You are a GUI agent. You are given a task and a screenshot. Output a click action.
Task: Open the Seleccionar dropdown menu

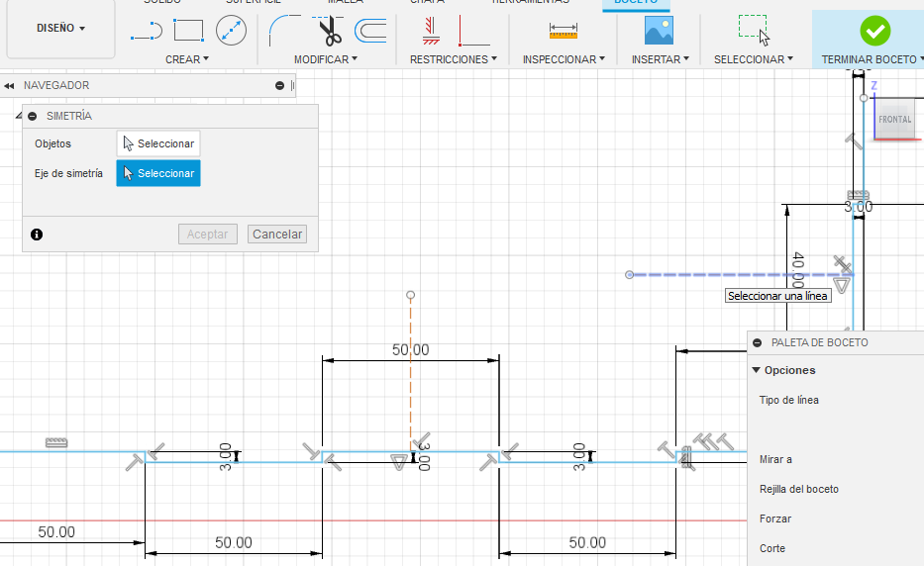point(753,59)
